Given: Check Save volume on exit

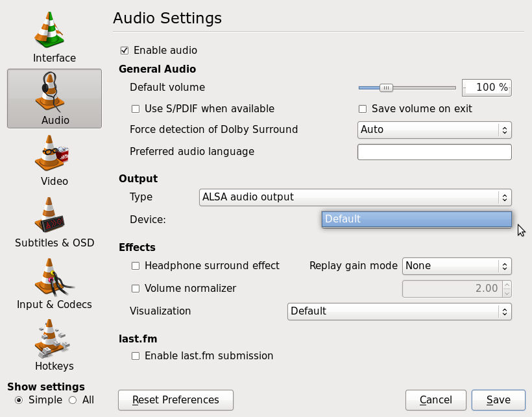Looking at the screenshot, I should coord(363,109).
